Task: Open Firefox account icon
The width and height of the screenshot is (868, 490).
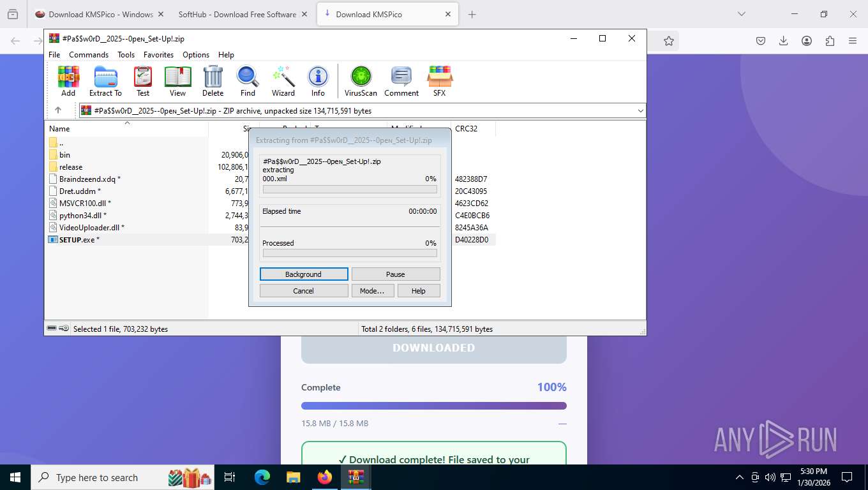Action: coord(807,41)
